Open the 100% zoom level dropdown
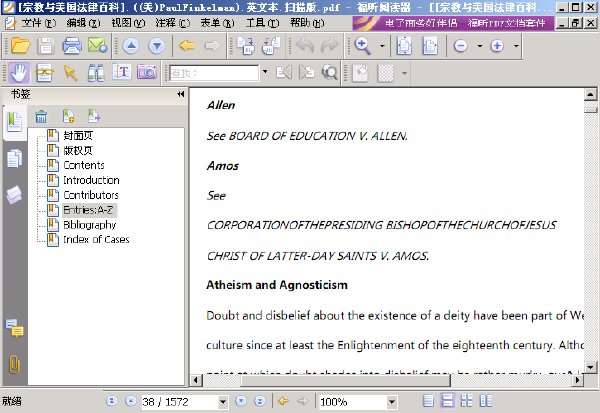This screenshot has height=413, width=600. point(391,402)
